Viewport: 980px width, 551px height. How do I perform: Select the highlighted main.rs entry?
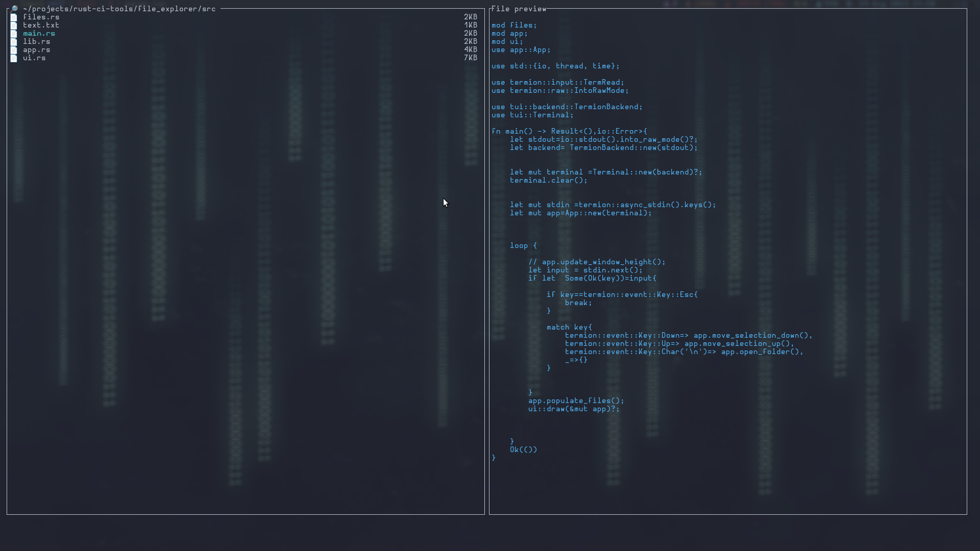(39, 33)
